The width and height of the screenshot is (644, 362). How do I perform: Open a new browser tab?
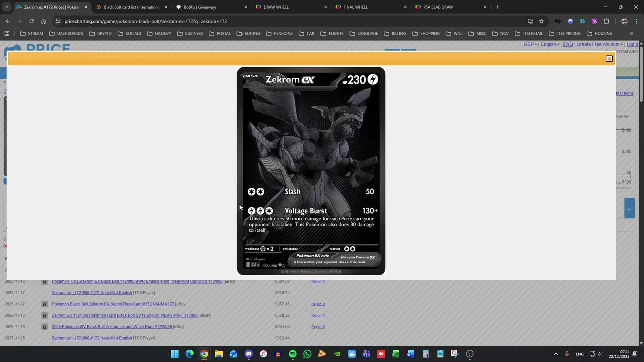(x=497, y=7)
